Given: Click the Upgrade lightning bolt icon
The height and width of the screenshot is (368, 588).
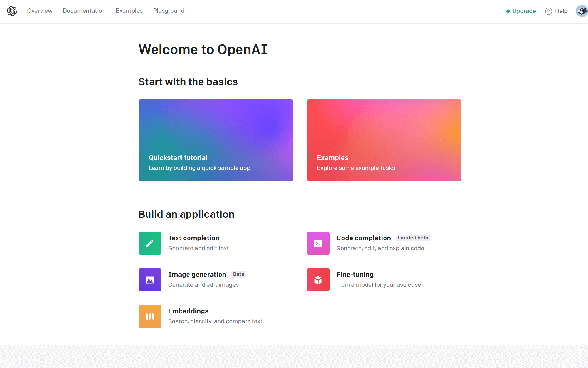Looking at the screenshot, I should (508, 11).
